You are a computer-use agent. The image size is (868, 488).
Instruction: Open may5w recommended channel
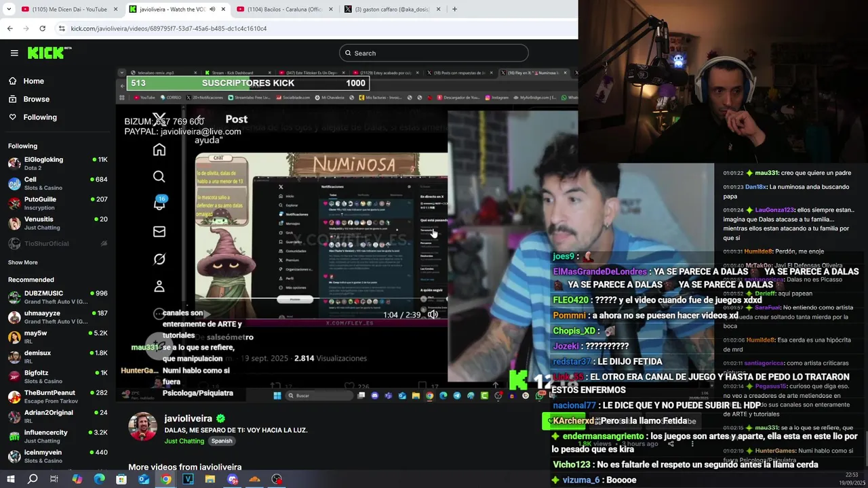point(58,337)
